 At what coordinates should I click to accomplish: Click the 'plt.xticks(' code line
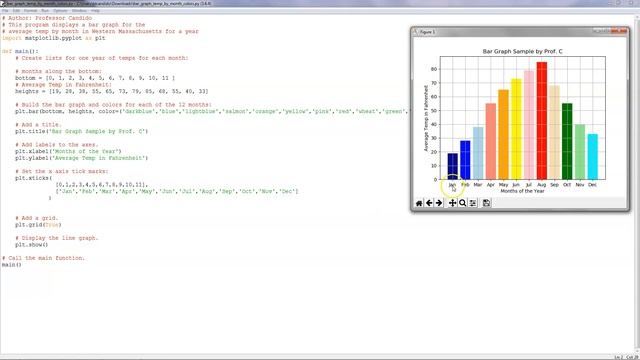point(33,178)
